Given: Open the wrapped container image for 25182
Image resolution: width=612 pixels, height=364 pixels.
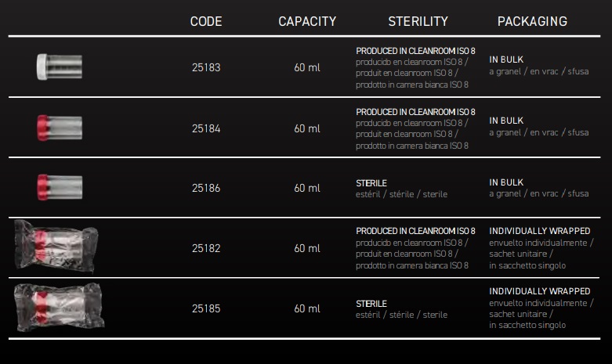Looking at the screenshot, I should tap(52, 247).
